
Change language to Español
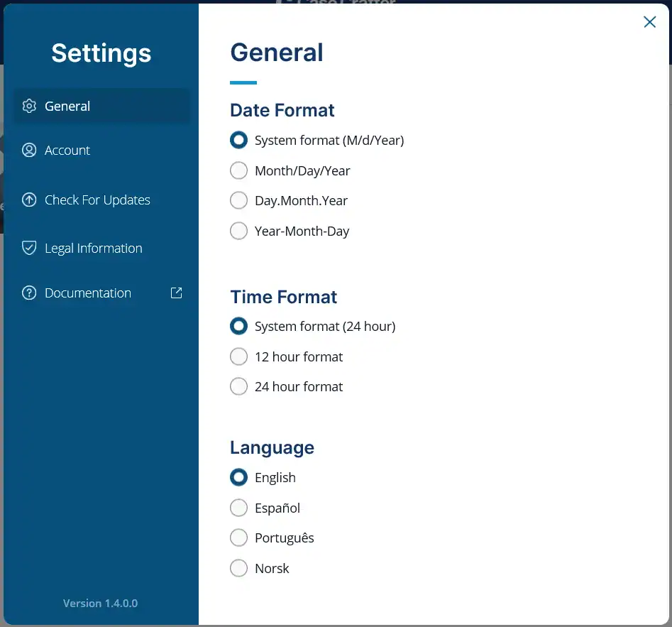(x=239, y=508)
